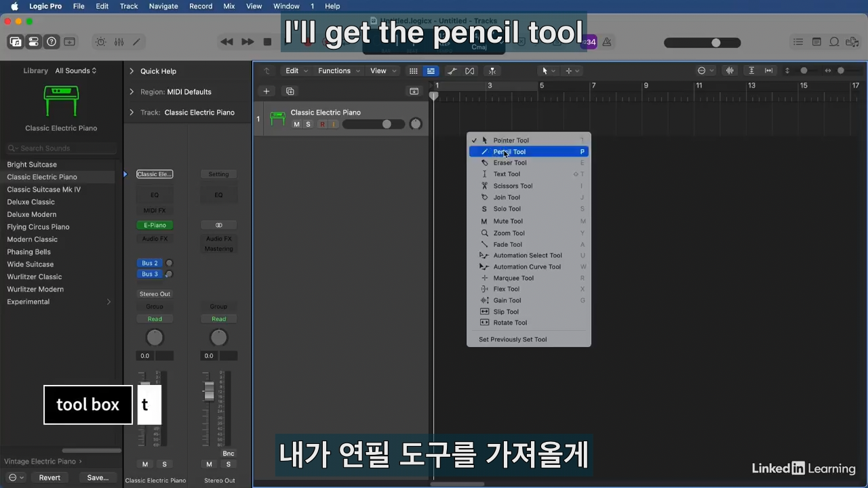Toggle the Quick Help question mark button
The width and height of the screenshot is (868, 488).
pos(52,42)
